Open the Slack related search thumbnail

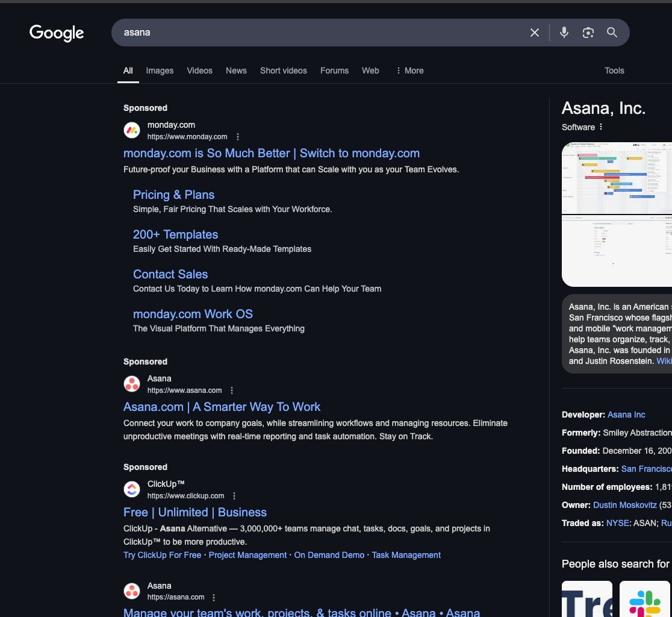(x=644, y=599)
